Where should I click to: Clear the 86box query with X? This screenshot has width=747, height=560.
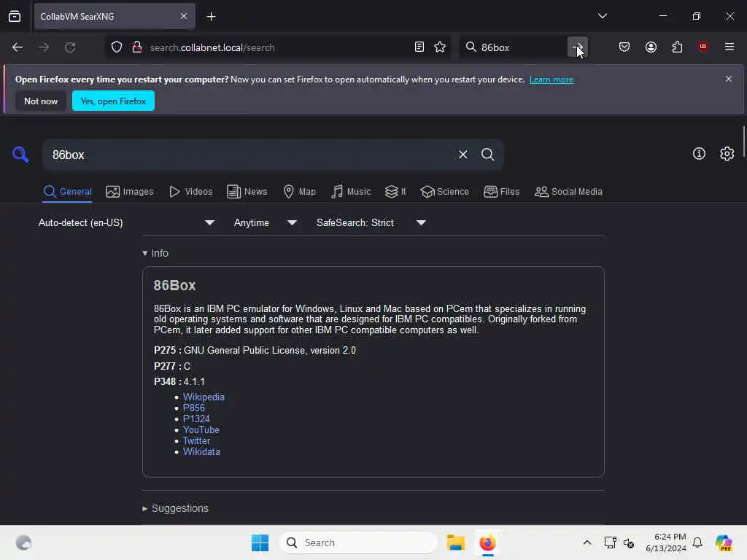[462, 155]
